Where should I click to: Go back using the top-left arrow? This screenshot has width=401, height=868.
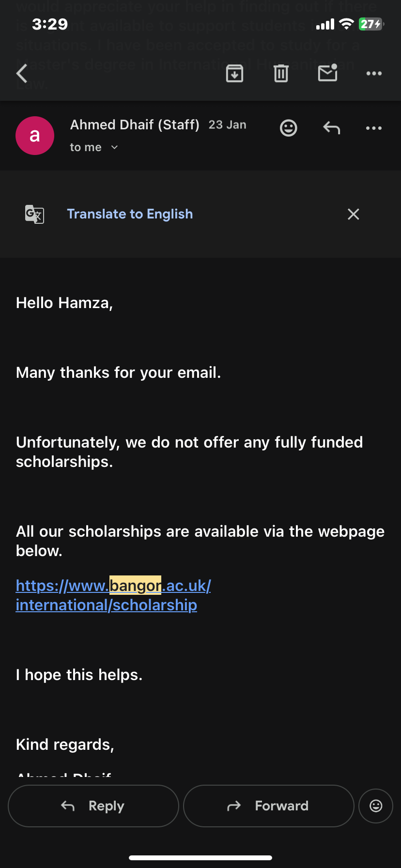pyautogui.click(x=22, y=74)
